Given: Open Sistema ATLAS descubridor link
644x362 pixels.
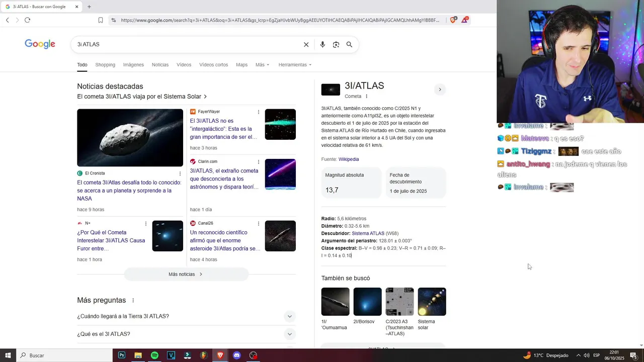Looking at the screenshot, I should (x=368, y=233).
